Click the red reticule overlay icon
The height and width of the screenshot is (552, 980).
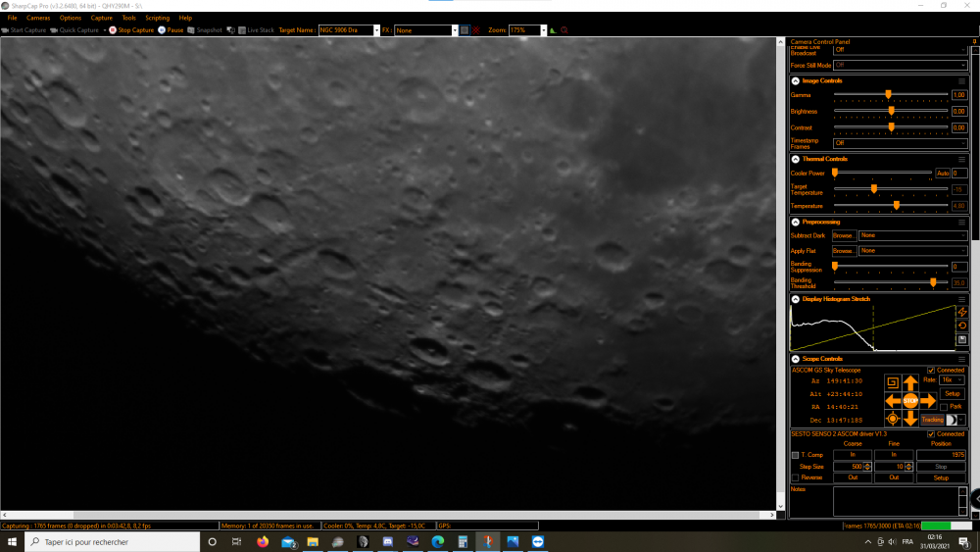[476, 30]
